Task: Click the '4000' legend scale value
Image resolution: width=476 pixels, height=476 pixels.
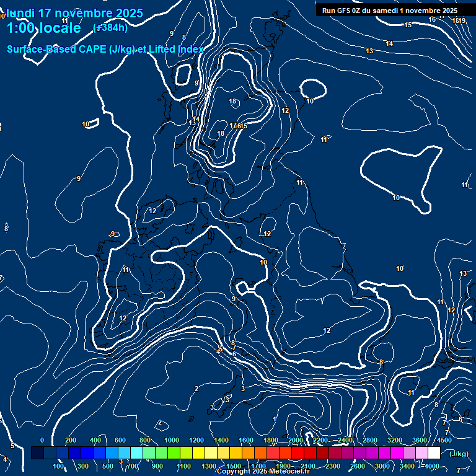Action: click(432, 466)
